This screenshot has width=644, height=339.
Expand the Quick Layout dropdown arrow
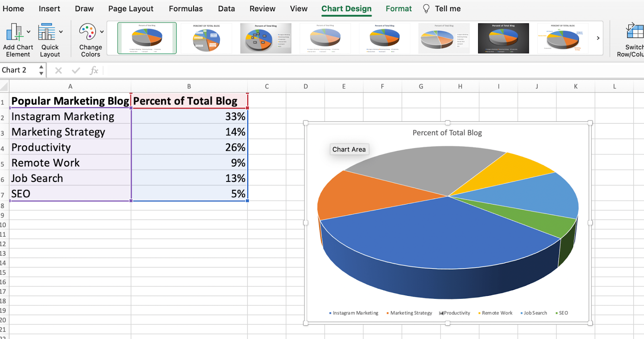61,32
